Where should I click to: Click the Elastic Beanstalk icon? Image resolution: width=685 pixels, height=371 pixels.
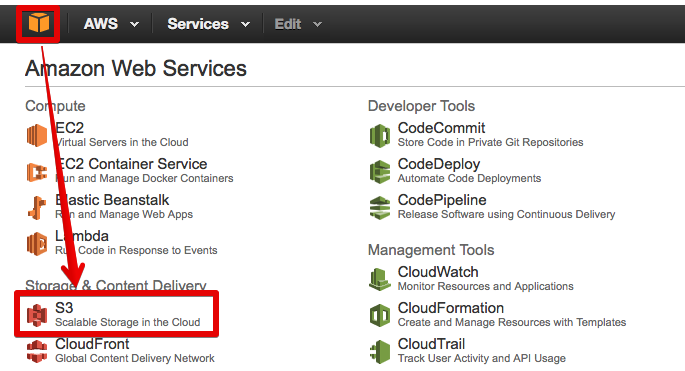pos(37,208)
